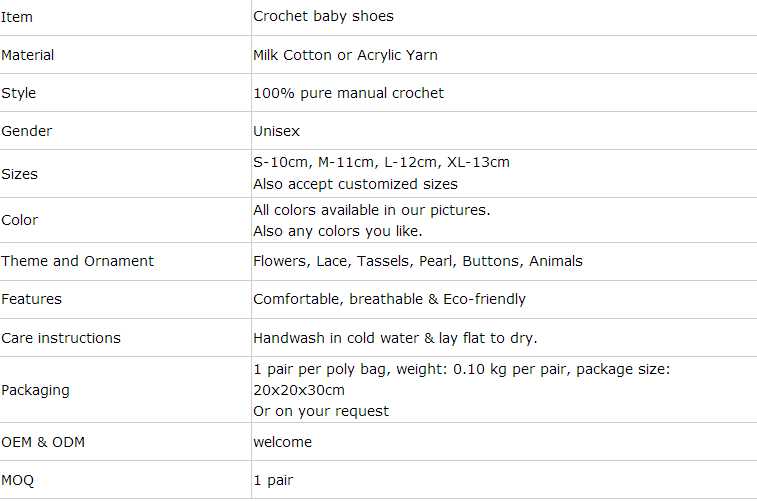Select the 'Crochet baby shoes' text
Image resolution: width=757 pixels, height=502 pixels.
click(323, 16)
